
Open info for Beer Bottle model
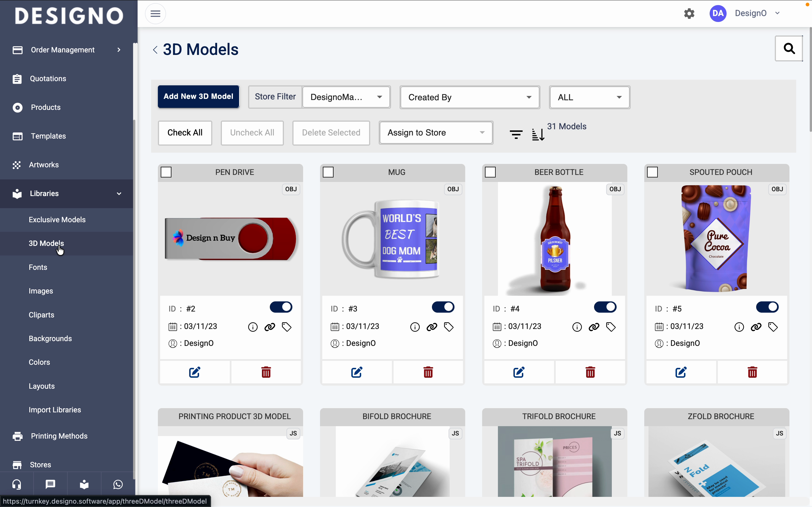point(577,327)
